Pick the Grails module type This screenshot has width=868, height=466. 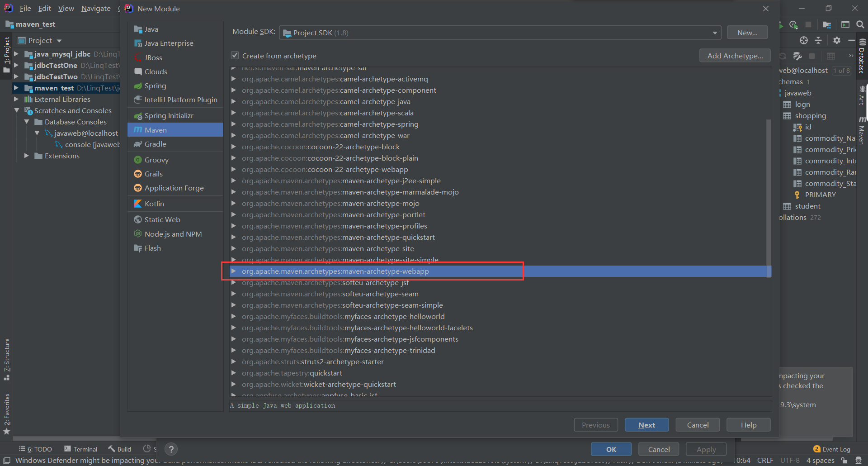[x=175, y=174]
